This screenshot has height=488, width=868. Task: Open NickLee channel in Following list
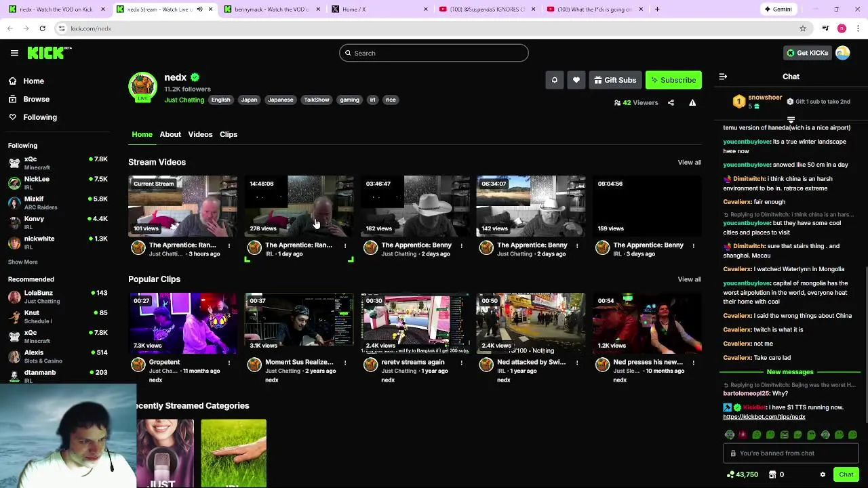click(x=58, y=182)
